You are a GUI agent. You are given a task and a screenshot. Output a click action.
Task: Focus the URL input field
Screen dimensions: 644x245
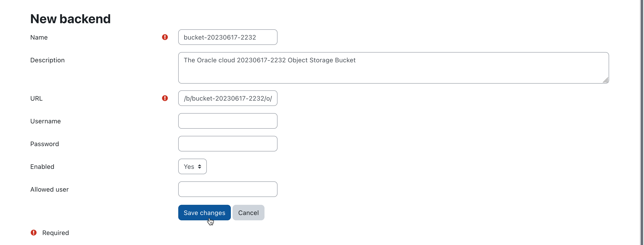pyautogui.click(x=227, y=98)
